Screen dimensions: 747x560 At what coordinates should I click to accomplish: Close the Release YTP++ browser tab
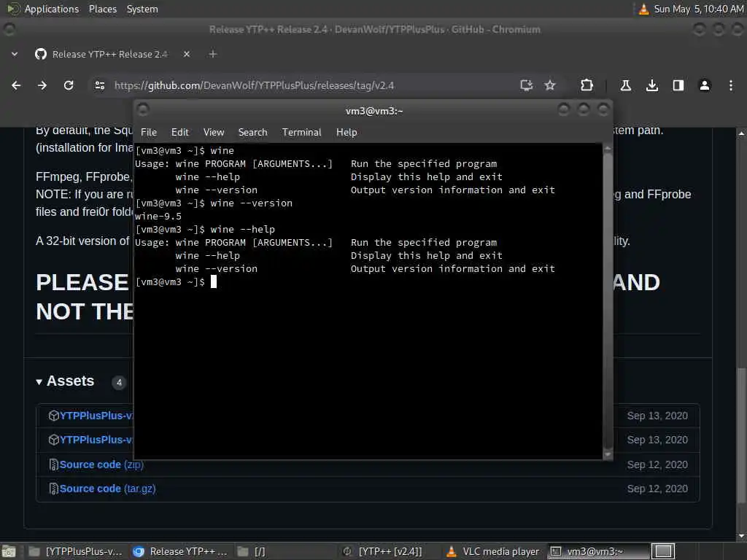pyautogui.click(x=187, y=54)
